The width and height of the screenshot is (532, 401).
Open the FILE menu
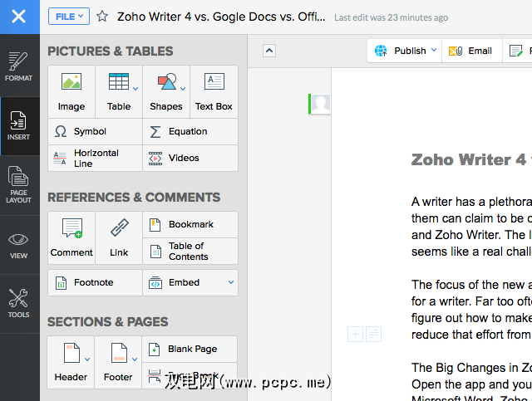(x=68, y=16)
